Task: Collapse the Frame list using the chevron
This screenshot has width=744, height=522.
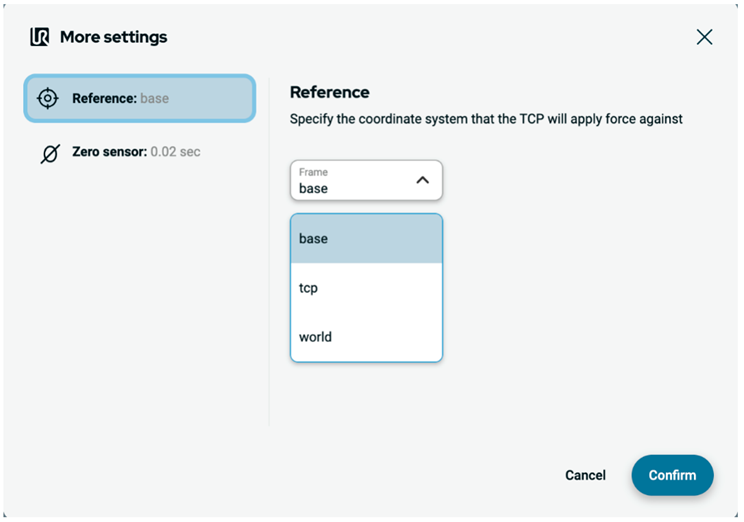Action: point(422,180)
